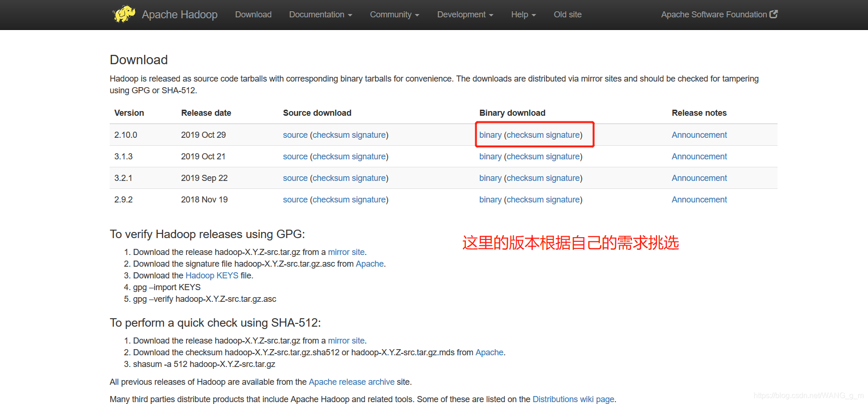The image size is (868, 404).
Task: Click the heading To verify Hadoop releases using GPG
Action: pos(207,234)
